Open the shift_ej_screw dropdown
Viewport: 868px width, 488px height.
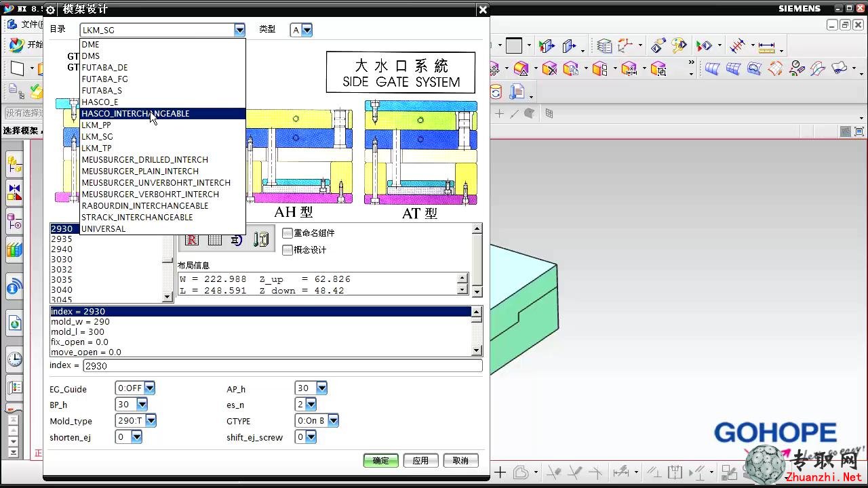click(311, 437)
